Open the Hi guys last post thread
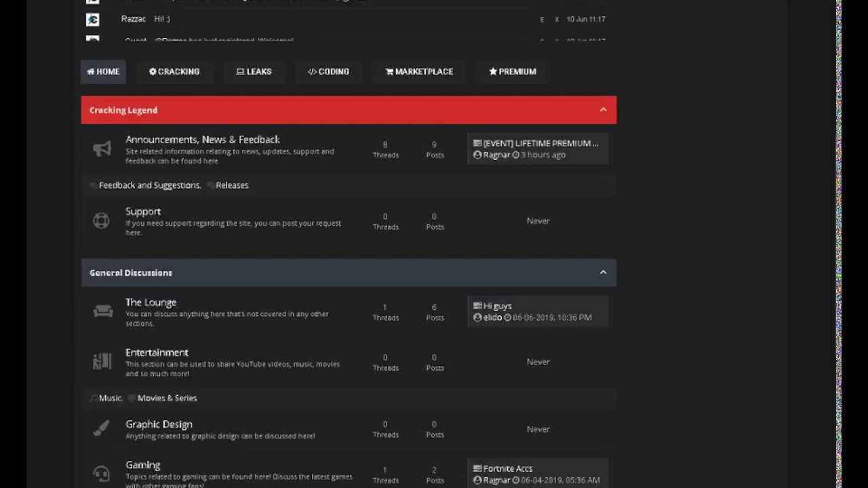Image resolution: width=868 pixels, height=488 pixels. 497,306
